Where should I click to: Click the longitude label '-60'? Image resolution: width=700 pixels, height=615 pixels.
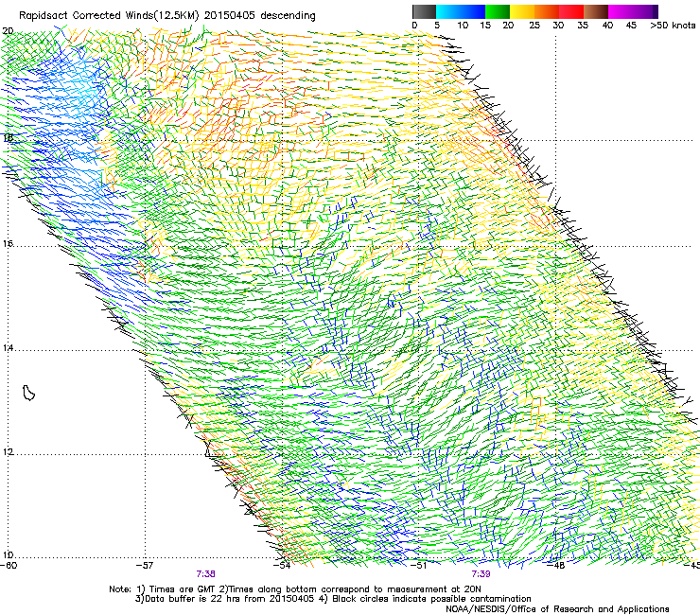9,565
